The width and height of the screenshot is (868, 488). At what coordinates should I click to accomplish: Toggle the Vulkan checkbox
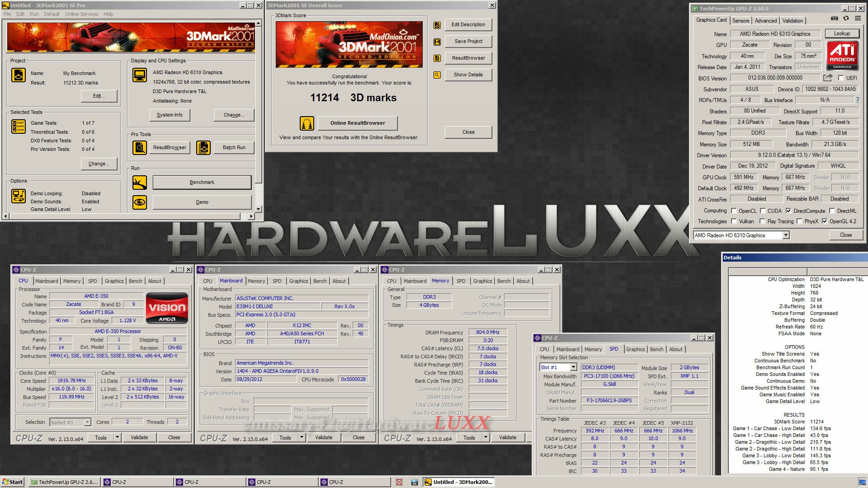(735, 221)
